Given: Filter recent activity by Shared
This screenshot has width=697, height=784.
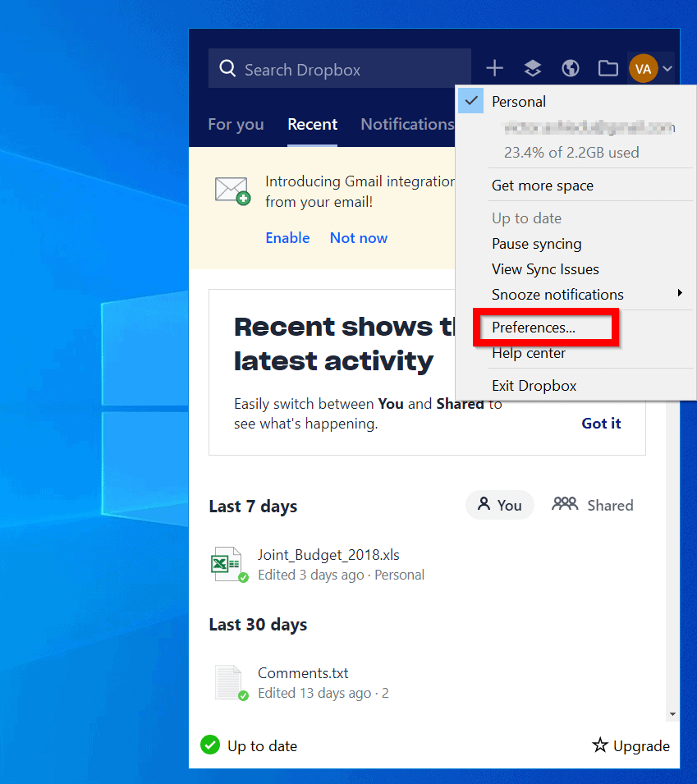Looking at the screenshot, I should coord(593,505).
